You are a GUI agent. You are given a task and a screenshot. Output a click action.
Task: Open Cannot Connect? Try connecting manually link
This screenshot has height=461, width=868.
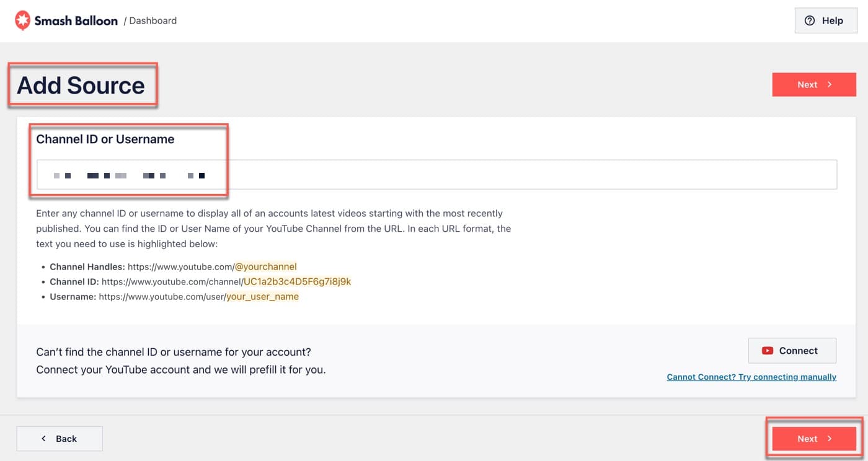point(751,377)
